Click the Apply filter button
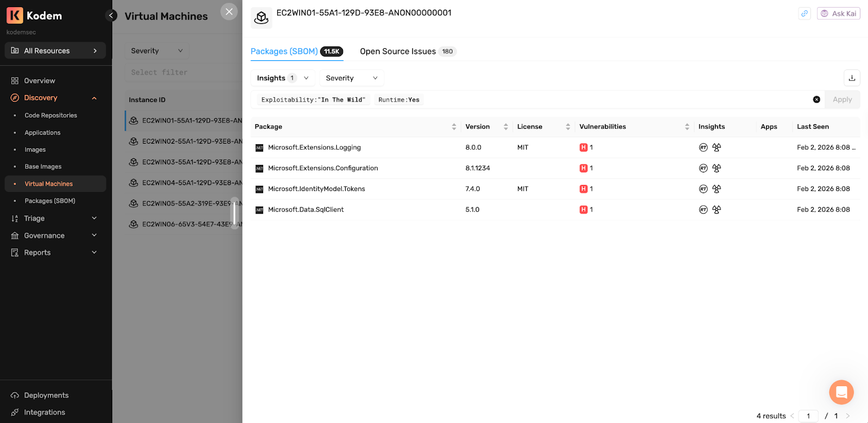 pos(843,100)
